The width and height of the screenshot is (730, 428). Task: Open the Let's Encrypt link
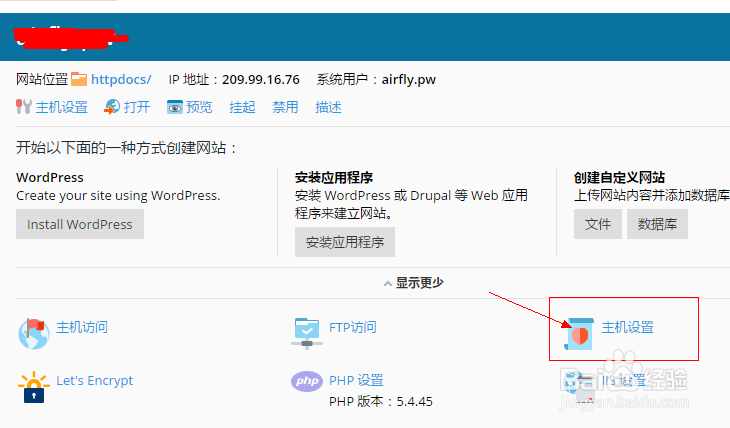95,380
